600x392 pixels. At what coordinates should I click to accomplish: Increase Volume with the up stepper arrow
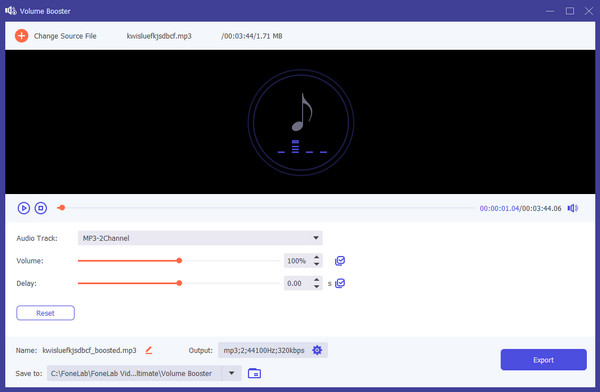(316, 257)
